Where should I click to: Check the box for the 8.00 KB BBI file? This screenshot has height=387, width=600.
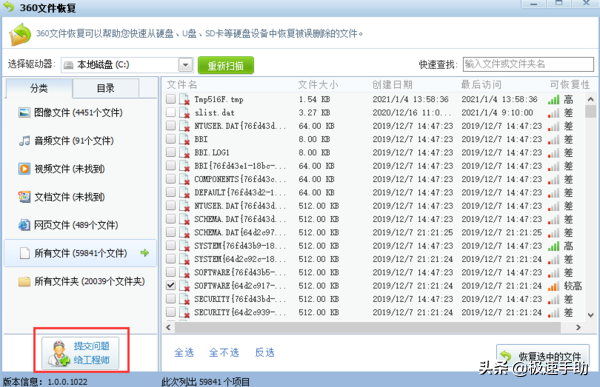pos(171,139)
